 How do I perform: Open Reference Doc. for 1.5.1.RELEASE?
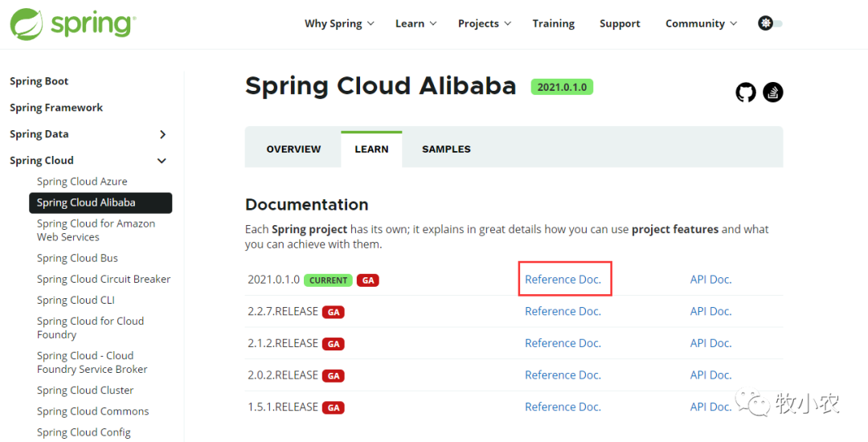pos(563,407)
